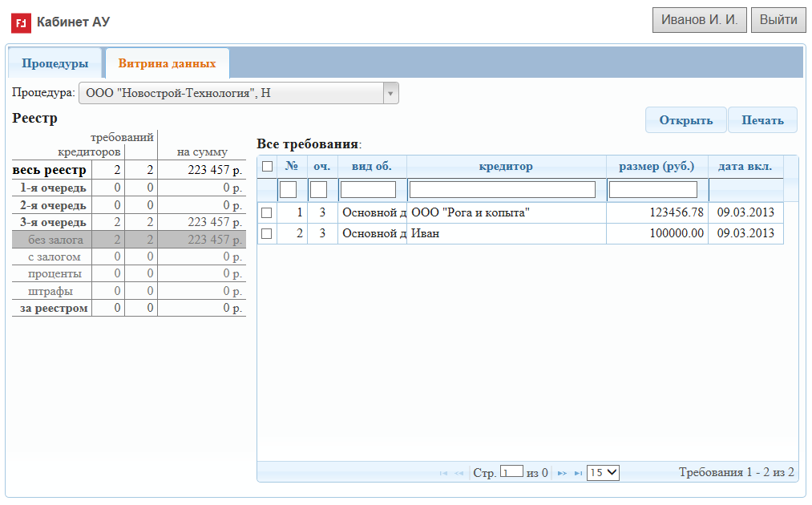This screenshot has height=505, width=812.
Task: Click the размер (руб.) filter field
Action: (653, 190)
